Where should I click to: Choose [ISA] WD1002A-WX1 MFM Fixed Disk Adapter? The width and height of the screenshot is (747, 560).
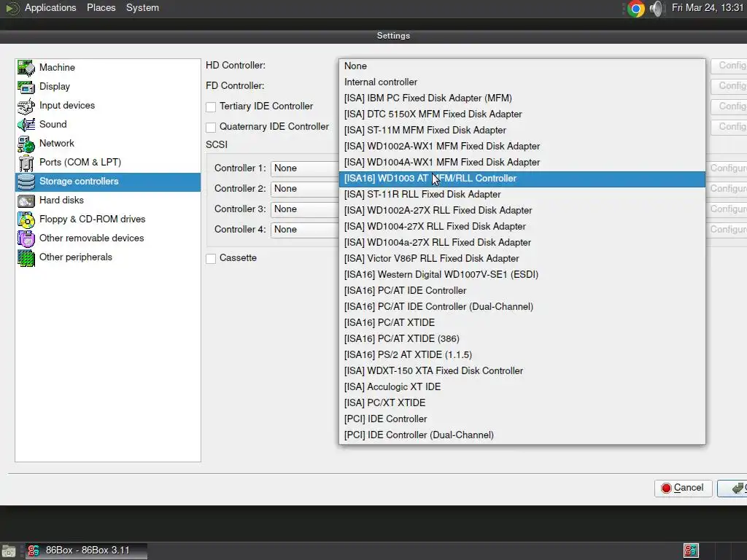click(x=522, y=146)
